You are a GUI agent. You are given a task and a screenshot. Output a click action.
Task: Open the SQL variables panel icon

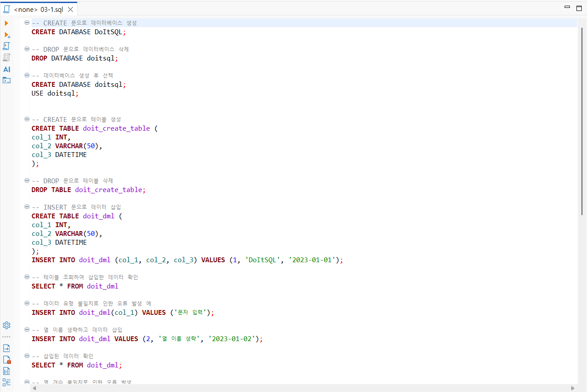7,371
